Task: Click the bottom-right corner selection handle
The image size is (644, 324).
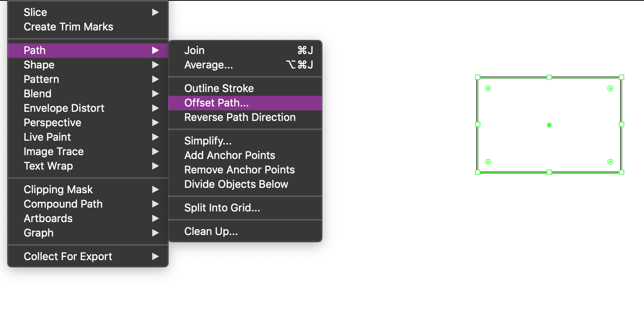Action: (622, 172)
